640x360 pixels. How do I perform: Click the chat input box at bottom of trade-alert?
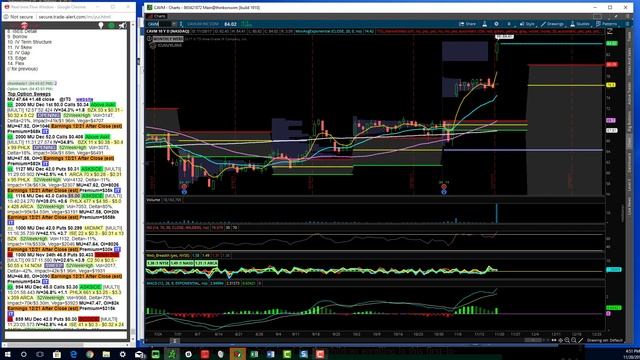(x=66, y=335)
